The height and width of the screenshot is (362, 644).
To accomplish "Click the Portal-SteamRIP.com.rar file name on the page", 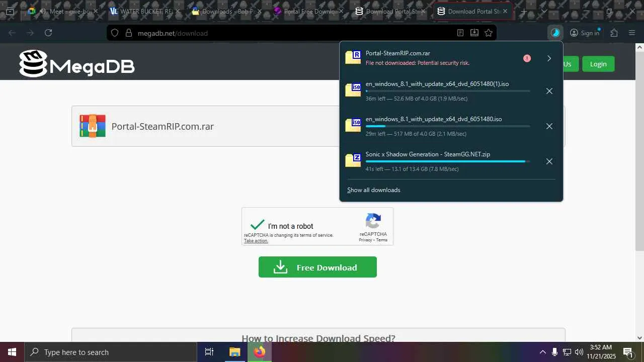I will (163, 126).
